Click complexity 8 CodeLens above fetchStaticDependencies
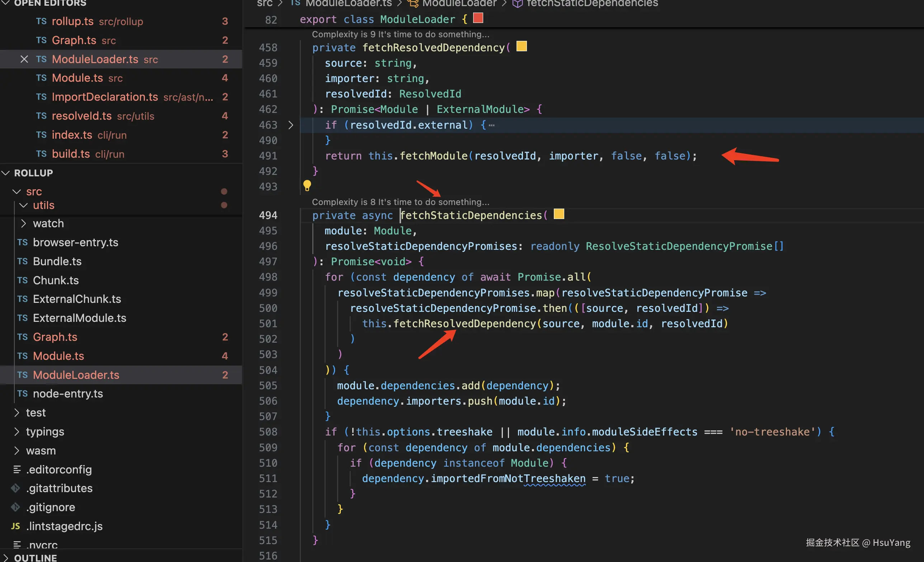Viewport: 924px width, 562px height. tap(400, 202)
